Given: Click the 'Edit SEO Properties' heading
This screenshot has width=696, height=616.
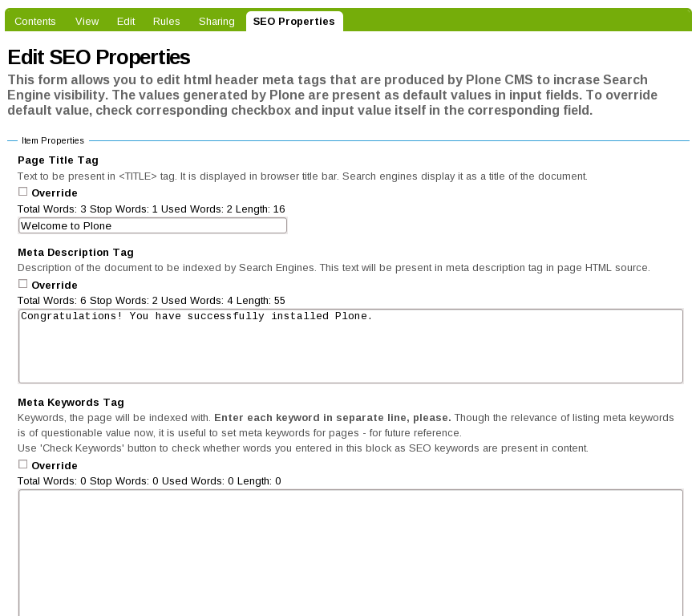Looking at the screenshot, I should (x=99, y=57).
